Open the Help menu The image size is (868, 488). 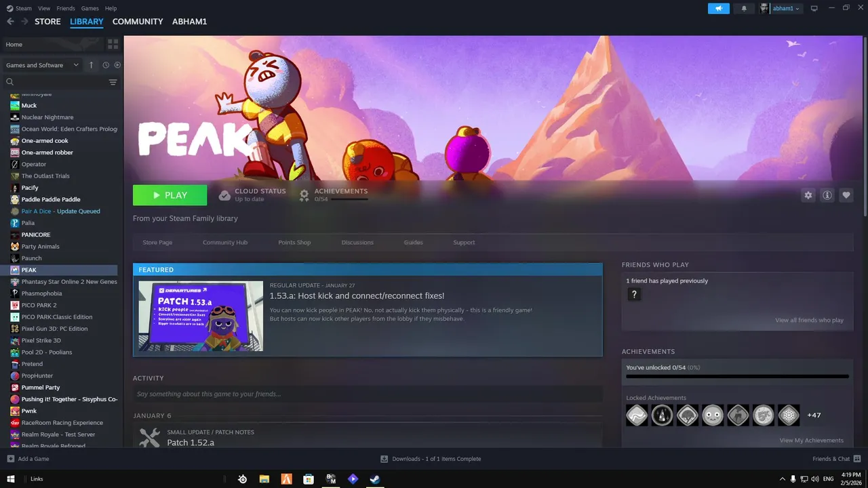pyautogui.click(x=111, y=8)
